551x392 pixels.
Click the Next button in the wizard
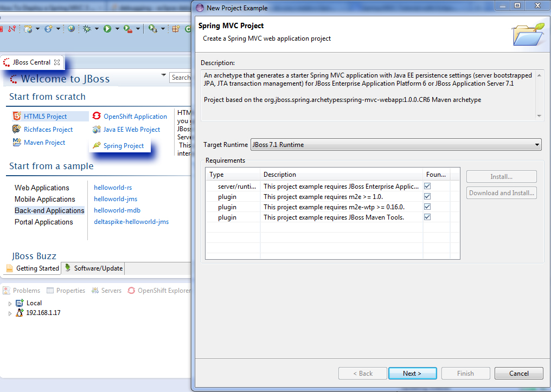coord(413,374)
